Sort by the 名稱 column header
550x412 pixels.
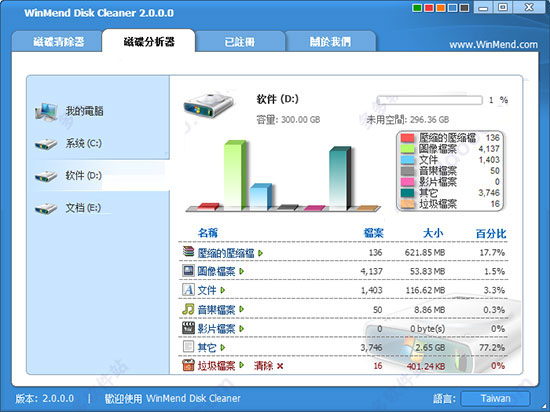[x=208, y=233]
